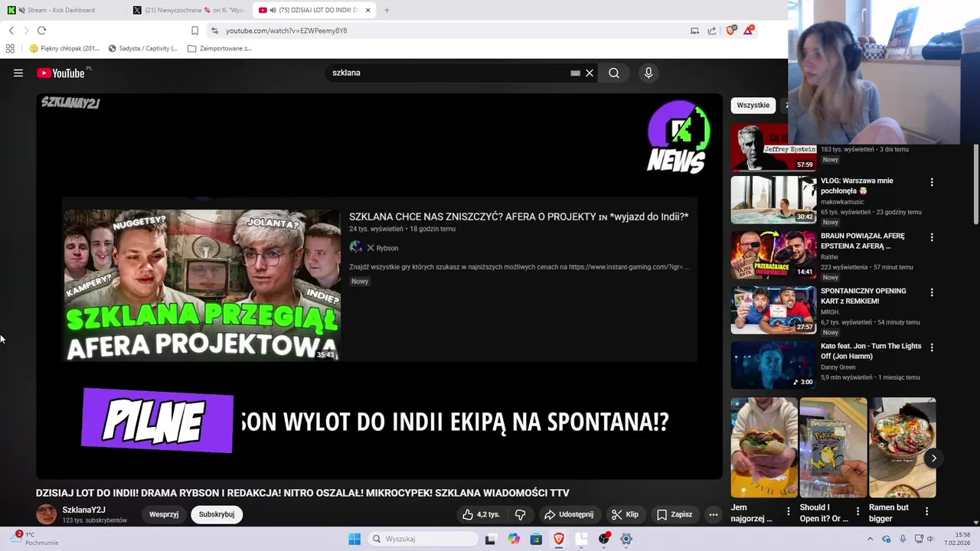
Task: Open weather widget showing 1°C Pochmurnie
Action: click(x=34, y=539)
